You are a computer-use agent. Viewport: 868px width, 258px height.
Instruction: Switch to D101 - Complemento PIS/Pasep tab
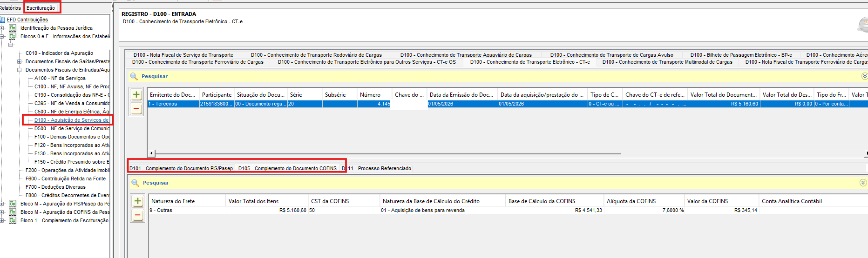pos(181,168)
